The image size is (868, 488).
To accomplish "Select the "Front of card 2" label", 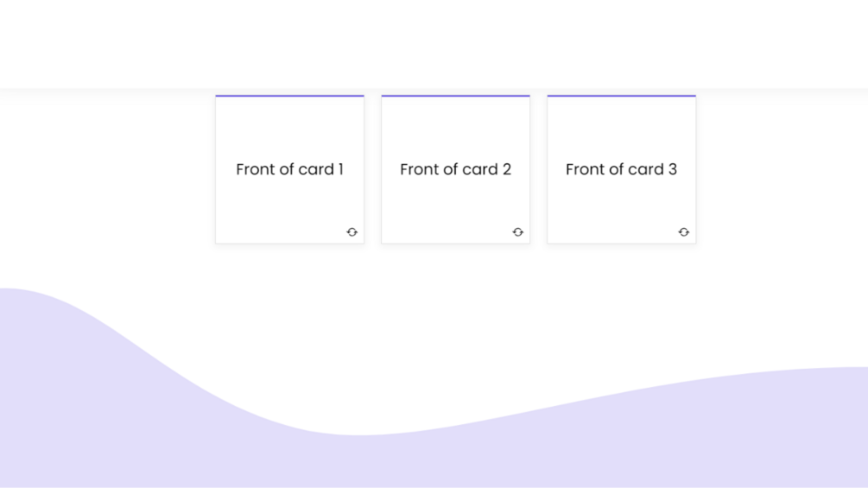I will (x=455, y=169).
